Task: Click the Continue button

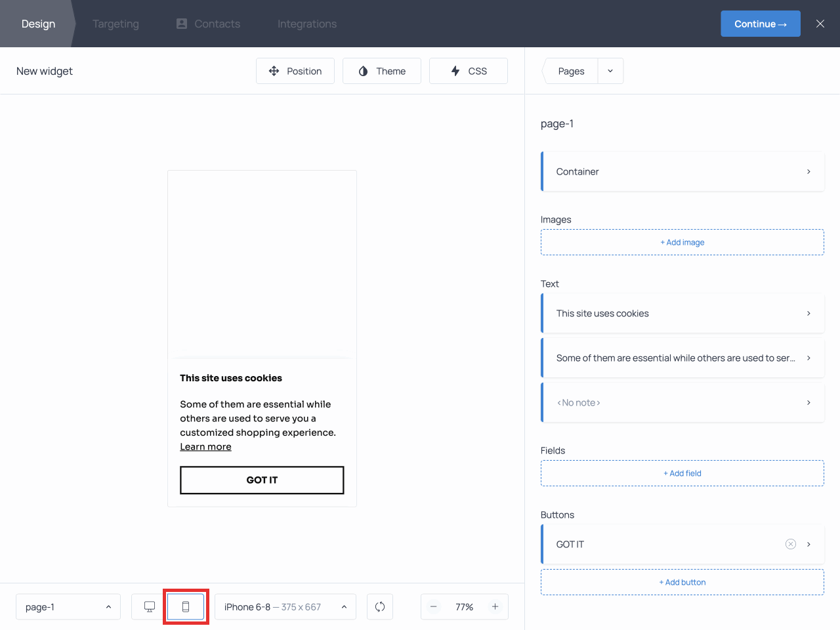Action: pyautogui.click(x=761, y=23)
